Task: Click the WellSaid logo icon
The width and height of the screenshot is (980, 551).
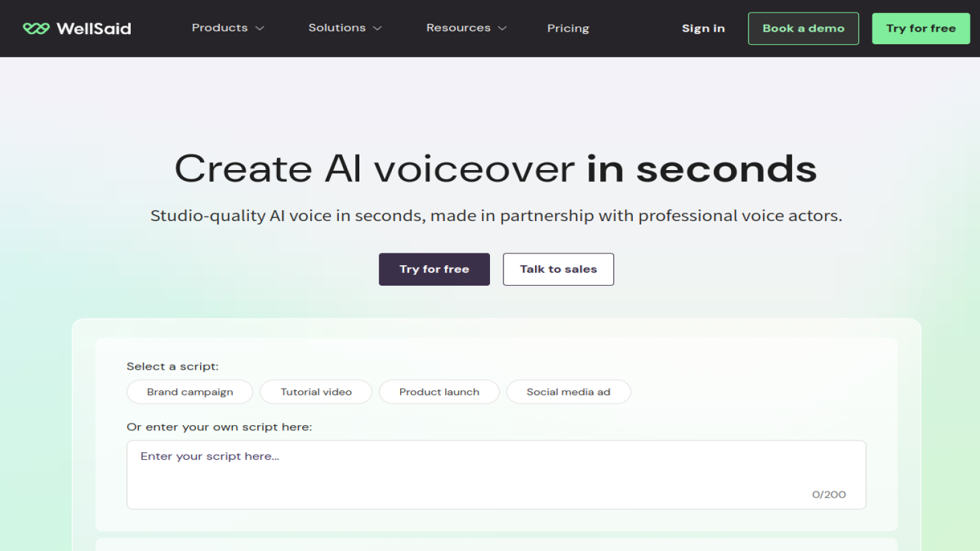Action: (36, 29)
